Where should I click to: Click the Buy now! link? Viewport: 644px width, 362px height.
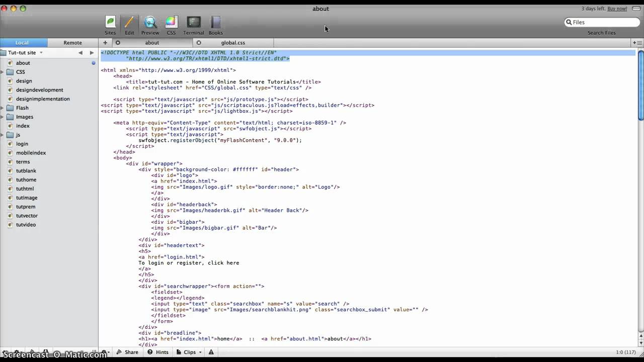point(617,9)
